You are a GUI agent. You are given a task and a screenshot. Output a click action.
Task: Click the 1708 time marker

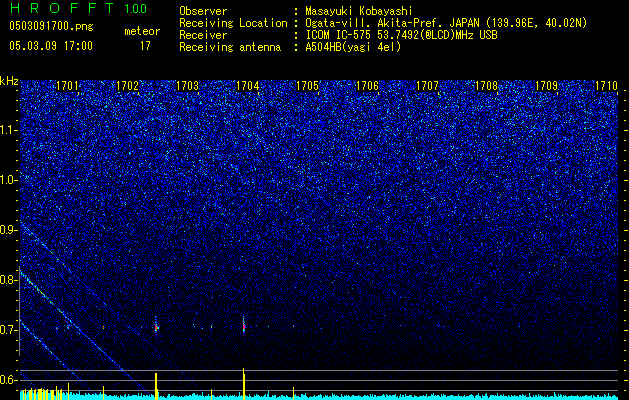coord(487,86)
